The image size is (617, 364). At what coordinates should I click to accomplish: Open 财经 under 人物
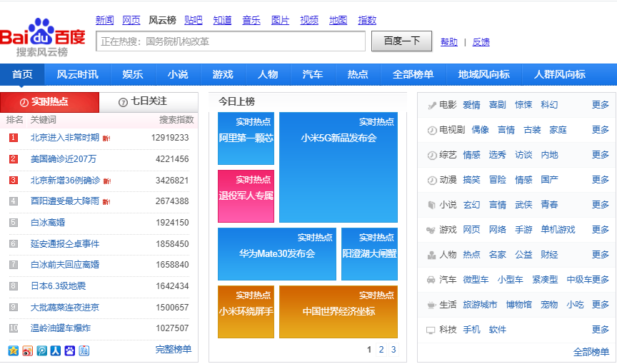coord(549,255)
